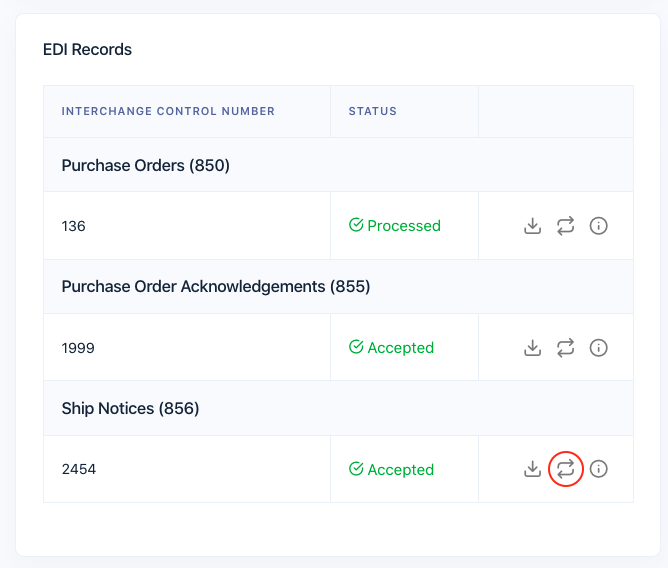Click the resend arrows icon for record 2454
668x568 pixels.
pos(566,468)
